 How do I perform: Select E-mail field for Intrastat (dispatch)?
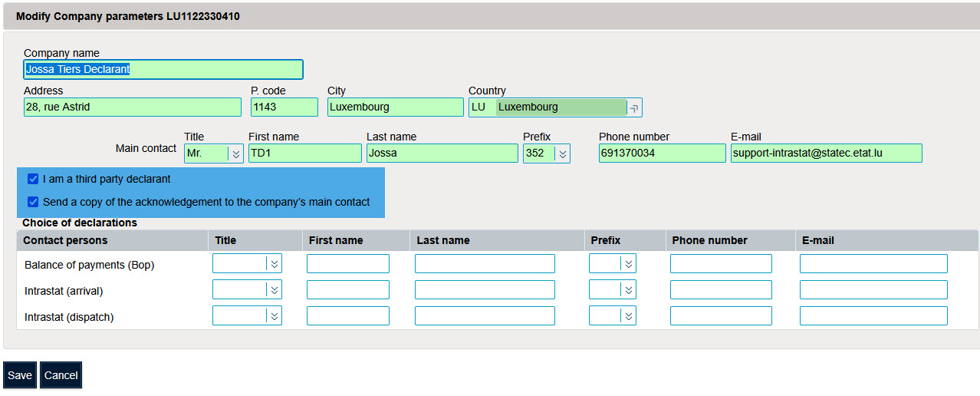(x=873, y=316)
